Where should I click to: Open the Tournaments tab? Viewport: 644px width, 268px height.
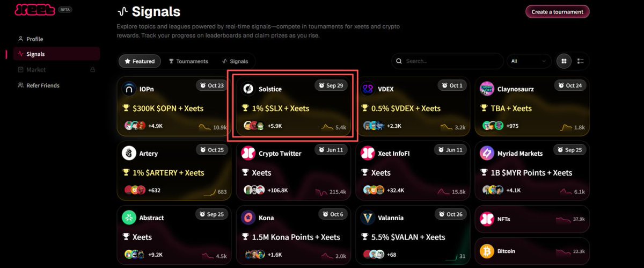(x=188, y=61)
